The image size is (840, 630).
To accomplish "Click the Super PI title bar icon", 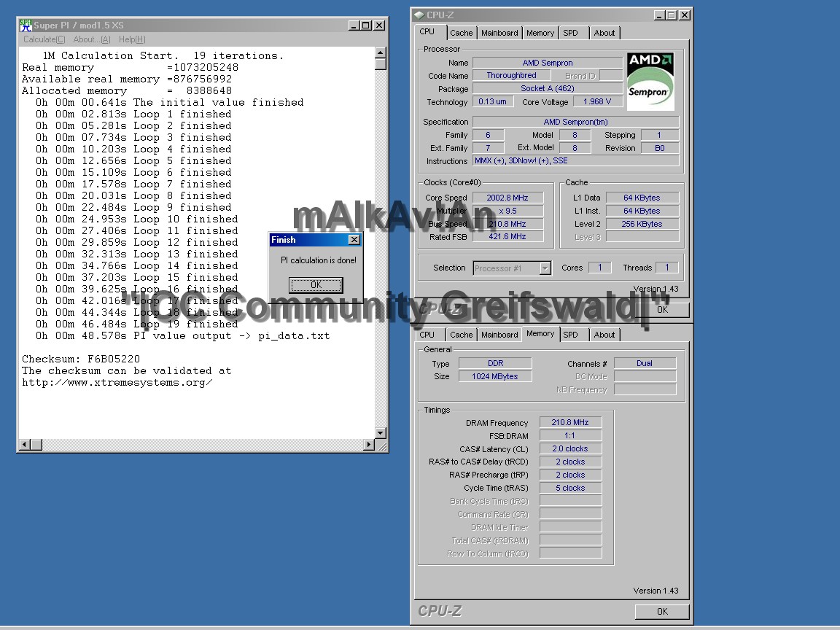I will [26, 26].
